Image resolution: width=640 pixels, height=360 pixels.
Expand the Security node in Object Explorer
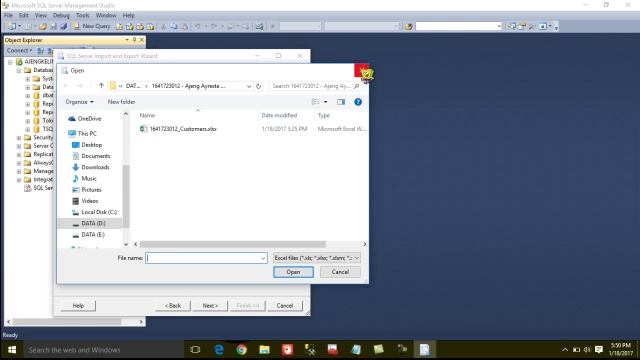click(x=19, y=138)
